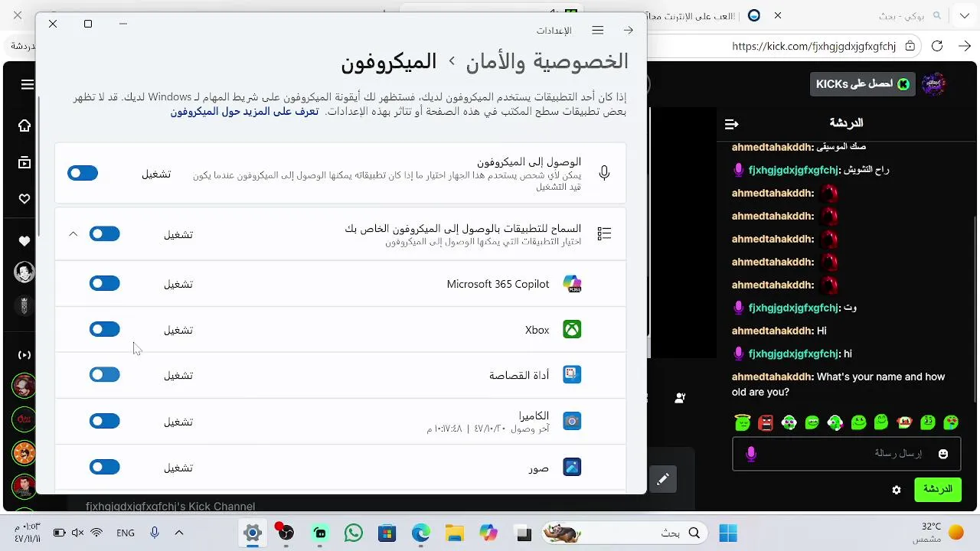This screenshot has height=551, width=980.
Task: Go to الخصوصية والأمان breadcrumb
Action: pyautogui.click(x=547, y=61)
